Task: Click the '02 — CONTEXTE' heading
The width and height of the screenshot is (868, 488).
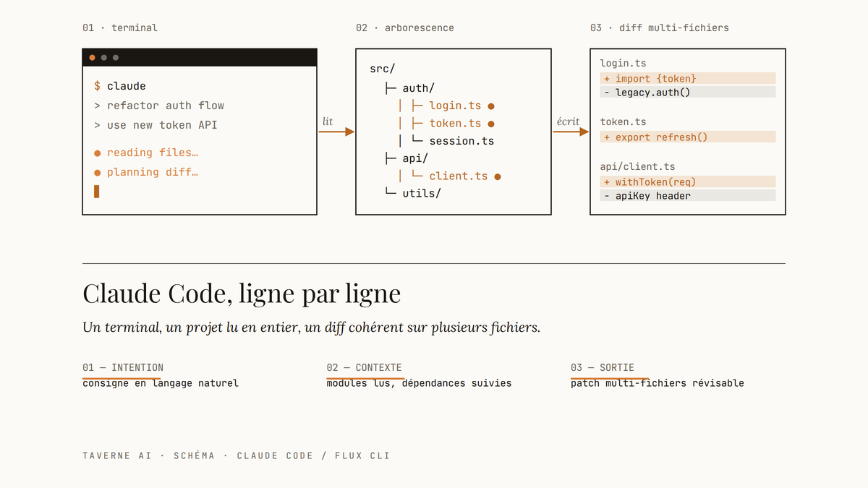Action: click(364, 367)
